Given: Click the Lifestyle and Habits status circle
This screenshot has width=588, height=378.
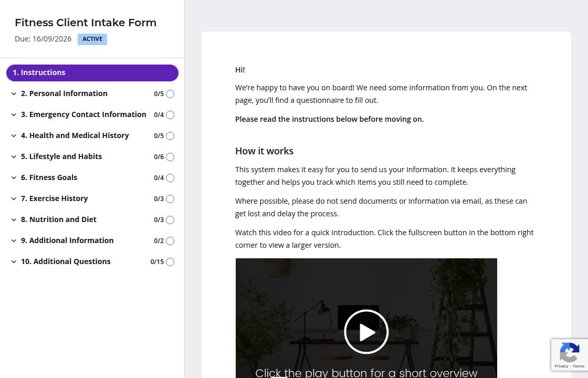Looking at the screenshot, I should [x=170, y=157].
